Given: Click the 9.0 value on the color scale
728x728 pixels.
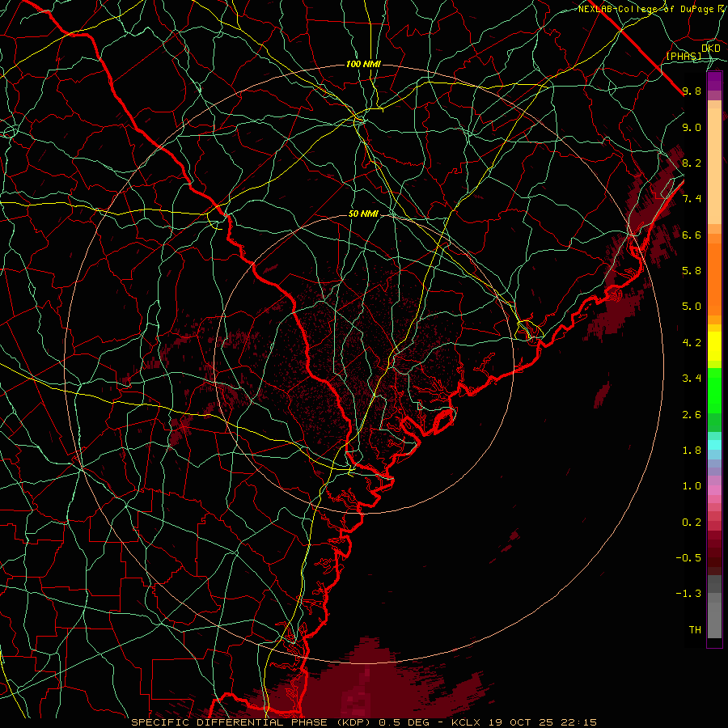Looking at the screenshot, I should [x=692, y=127].
